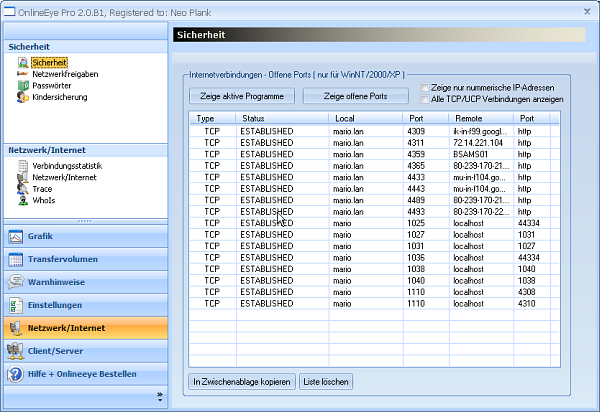
Task: Click the Warnhinweise speech bubble icon
Action: (x=16, y=282)
